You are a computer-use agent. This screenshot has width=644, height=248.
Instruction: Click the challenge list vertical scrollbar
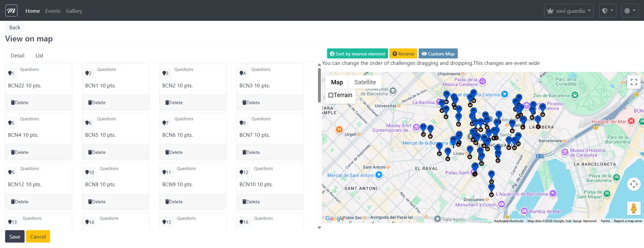tap(319, 86)
